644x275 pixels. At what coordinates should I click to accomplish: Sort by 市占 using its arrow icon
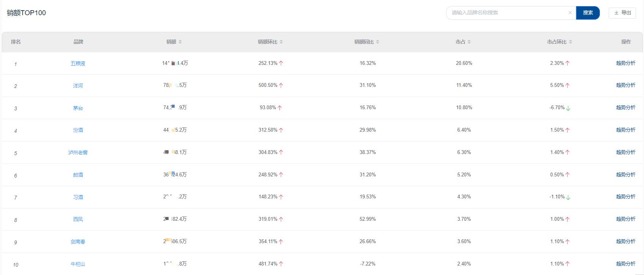[x=469, y=42]
